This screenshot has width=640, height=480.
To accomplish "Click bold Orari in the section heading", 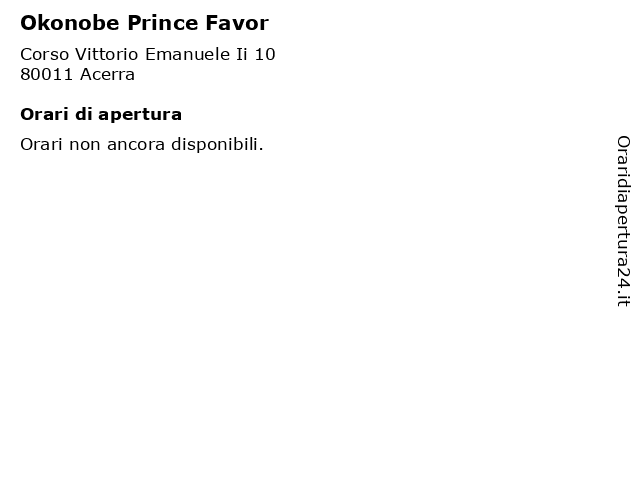I will 44,114.
